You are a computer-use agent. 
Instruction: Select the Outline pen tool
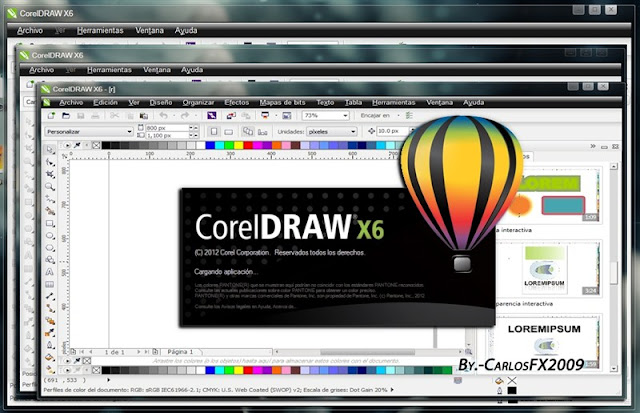(x=50, y=346)
